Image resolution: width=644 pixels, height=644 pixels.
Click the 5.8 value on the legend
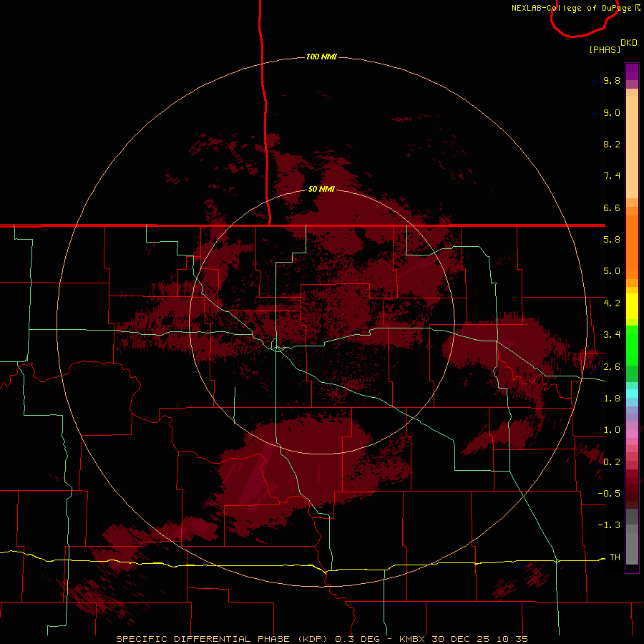click(612, 240)
